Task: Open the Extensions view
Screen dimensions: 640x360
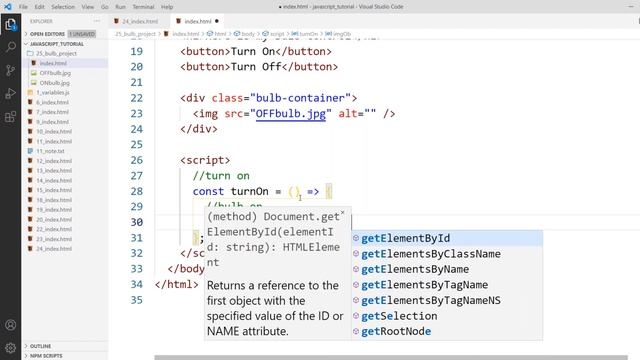Action: tap(11, 117)
